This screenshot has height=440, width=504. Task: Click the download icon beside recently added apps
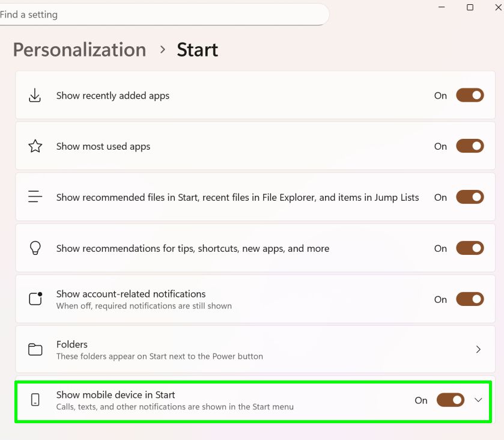[35, 96]
